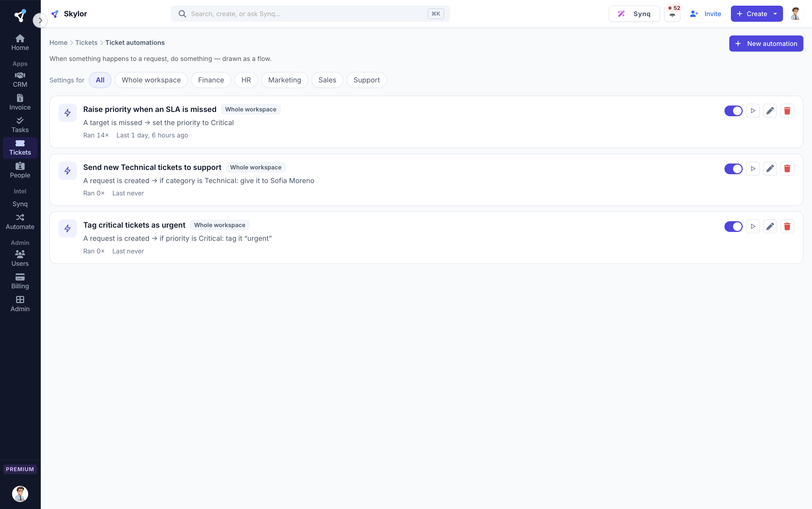
Task: Open Synq under Intel in sidebar
Action: (20, 204)
